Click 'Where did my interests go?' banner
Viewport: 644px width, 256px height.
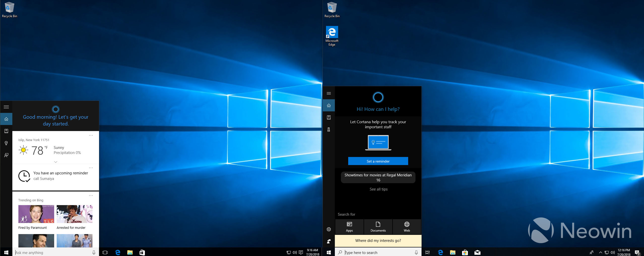(x=378, y=241)
